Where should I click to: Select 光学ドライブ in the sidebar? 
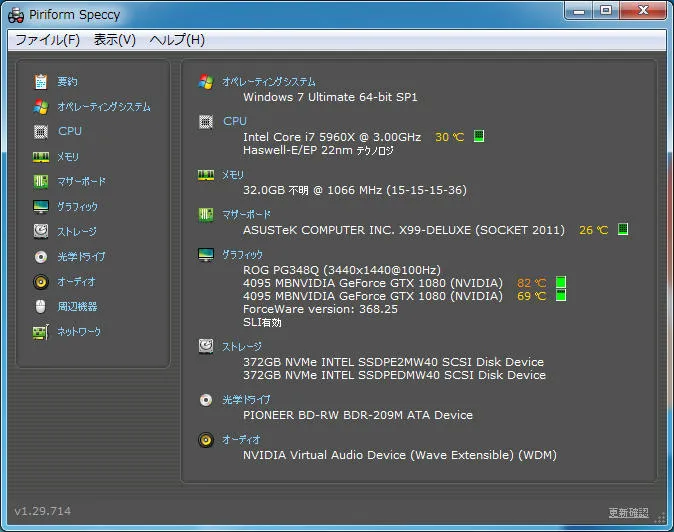point(81,257)
